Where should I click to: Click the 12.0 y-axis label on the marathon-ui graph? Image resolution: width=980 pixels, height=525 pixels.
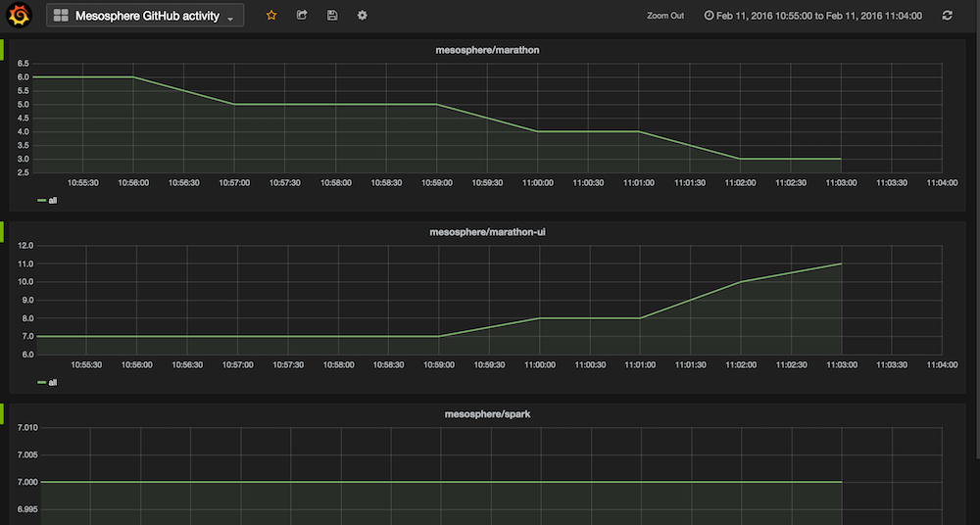[x=25, y=246]
